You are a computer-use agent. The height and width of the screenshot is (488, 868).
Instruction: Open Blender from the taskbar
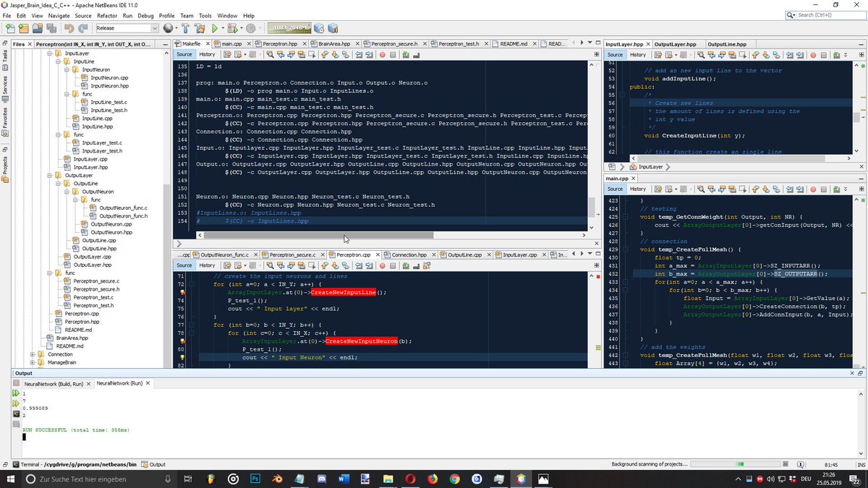point(278,479)
